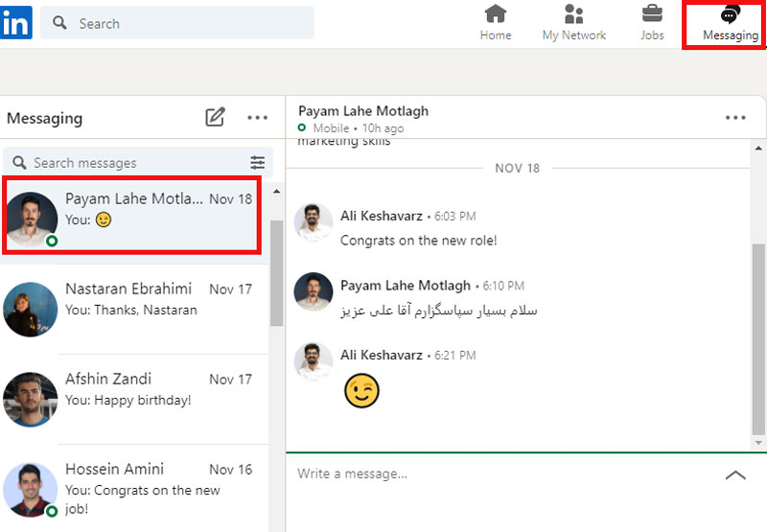Click the top Search field
Image resolution: width=767 pixels, height=532 pixels.
(182, 23)
